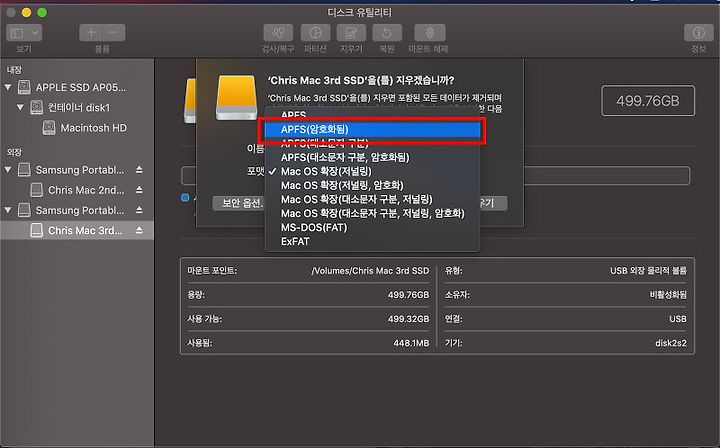Select MS-DOS(FAT) format option
Viewport: 720px width, 448px height.
coord(372,227)
